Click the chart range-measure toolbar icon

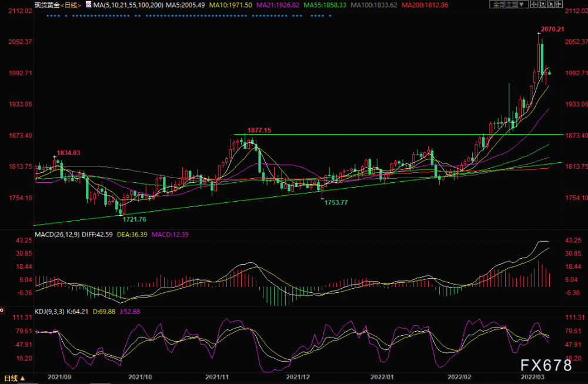click(x=543, y=4)
